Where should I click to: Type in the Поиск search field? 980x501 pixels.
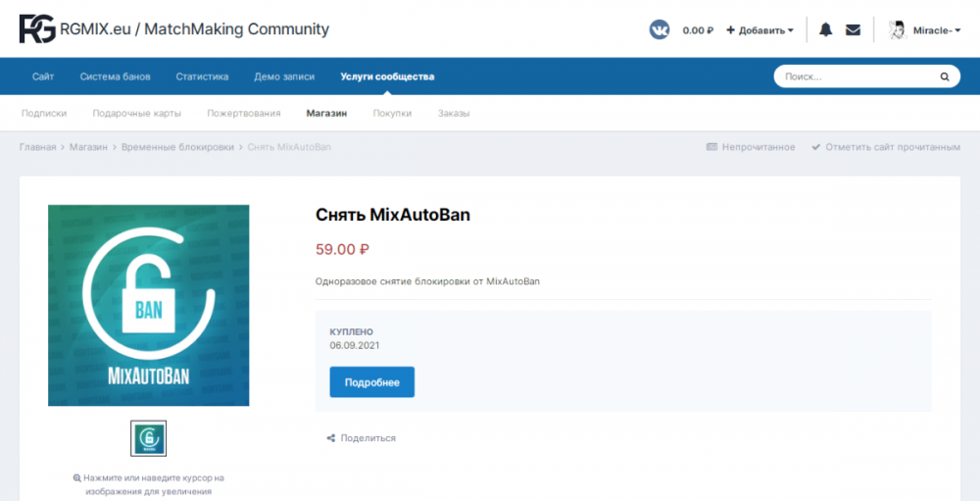(x=853, y=76)
